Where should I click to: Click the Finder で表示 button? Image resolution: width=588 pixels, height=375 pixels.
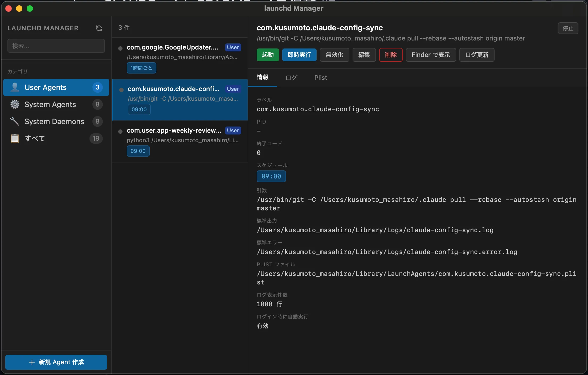[x=431, y=55]
